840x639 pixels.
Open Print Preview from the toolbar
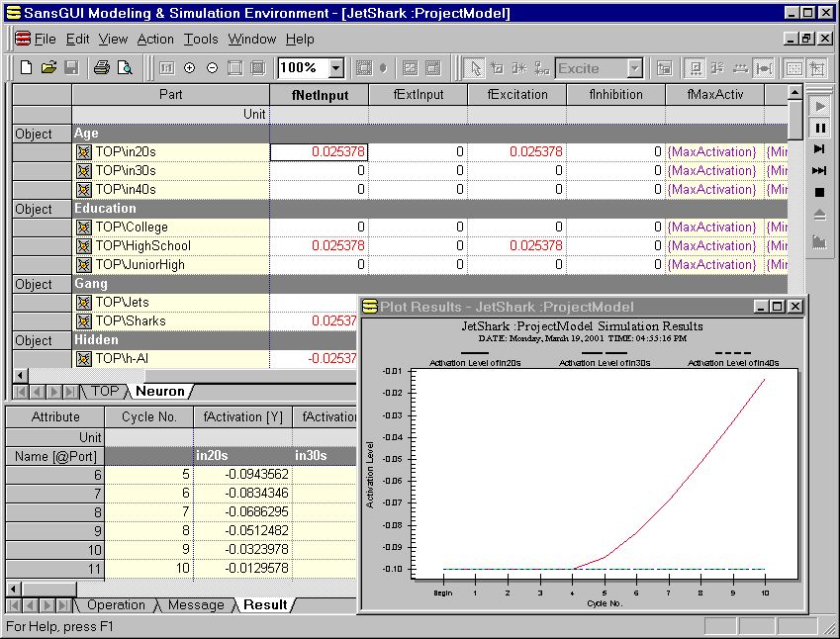tap(125, 68)
